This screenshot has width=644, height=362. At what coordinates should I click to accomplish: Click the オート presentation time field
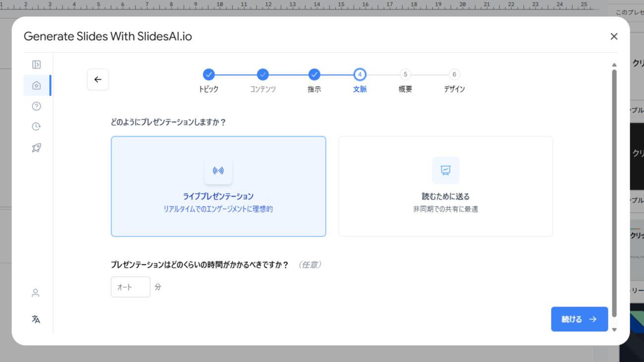coord(130,287)
